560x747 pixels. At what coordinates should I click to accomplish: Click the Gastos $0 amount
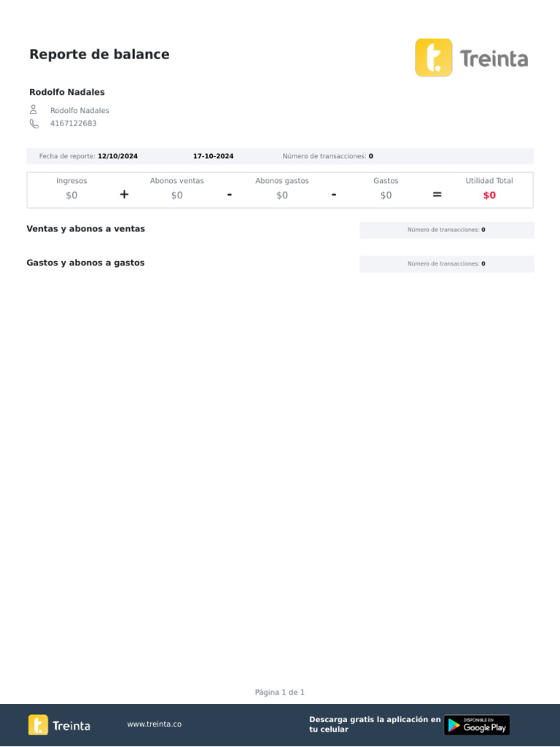click(386, 196)
